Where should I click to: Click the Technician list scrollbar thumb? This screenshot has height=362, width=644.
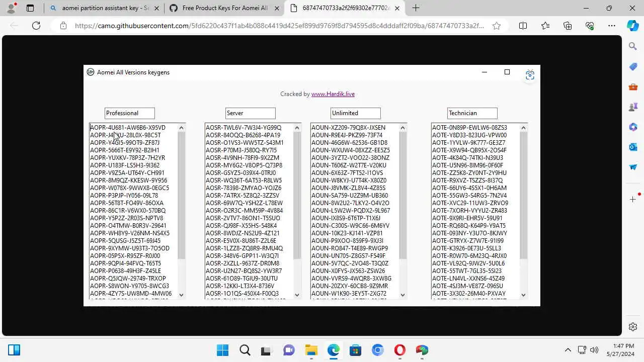click(524, 196)
